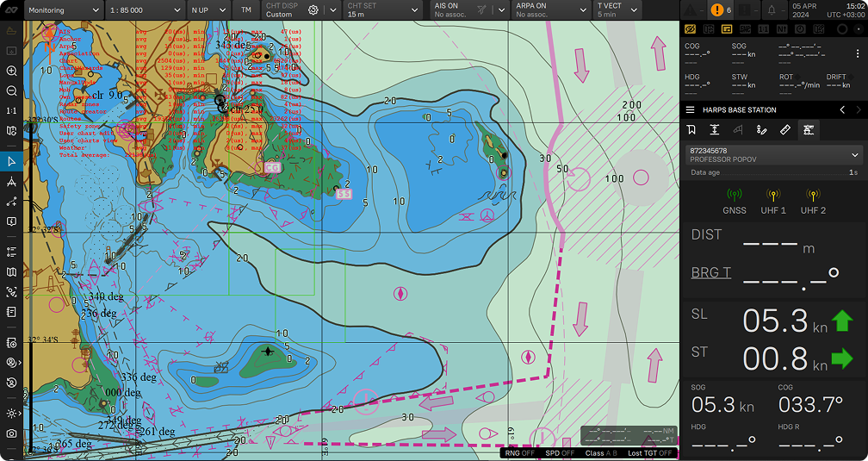Open the T VECT 5 min selector
This screenshot has height=461, width=868.
click(x=618, y=10)
